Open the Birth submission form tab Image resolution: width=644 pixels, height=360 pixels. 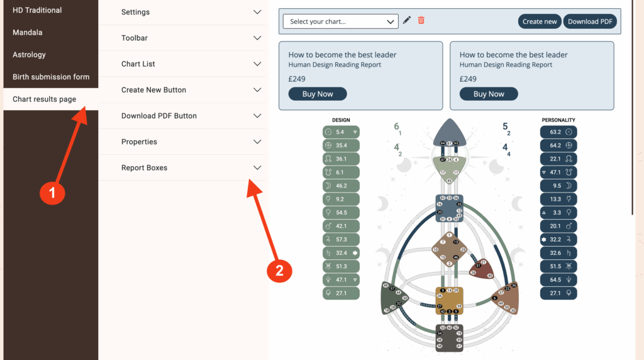pyautogui.click(x=51, y=77)
